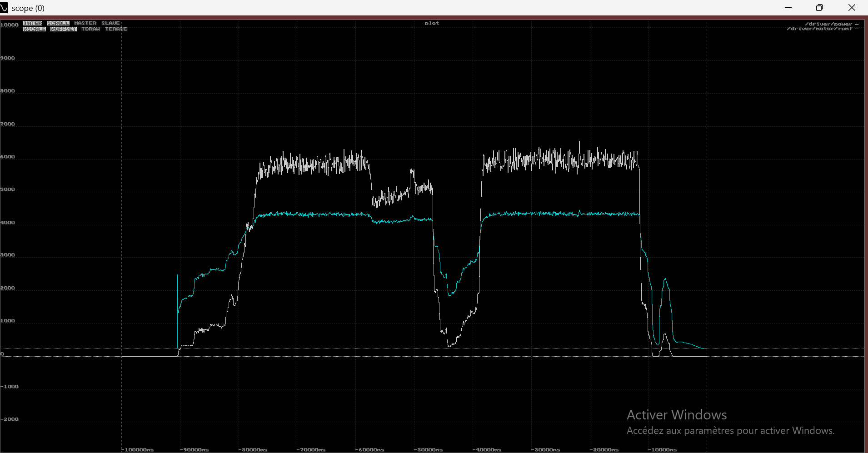Toggle the XOFFSET control

pyautogui.click(x=64, y=29)
